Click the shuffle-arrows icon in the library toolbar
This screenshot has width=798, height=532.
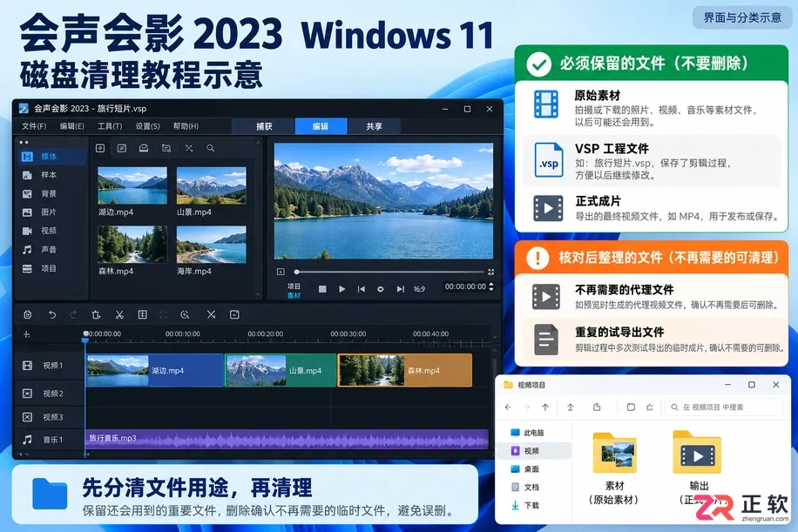pos(189,148)
